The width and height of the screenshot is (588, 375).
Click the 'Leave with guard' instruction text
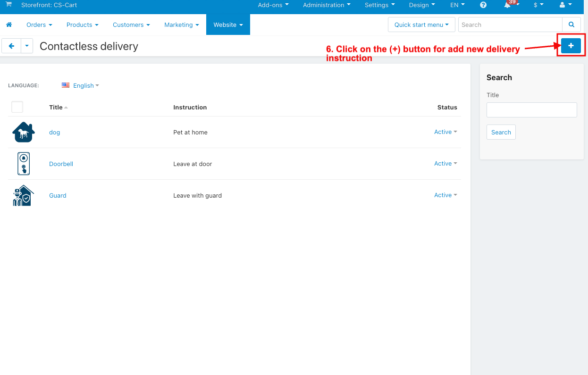point(197,196)
